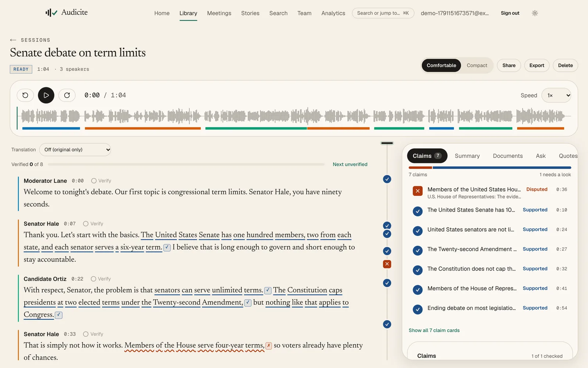
Task: Click the play button in audio player
Action: pyautogui.click(x=46, y=95)
